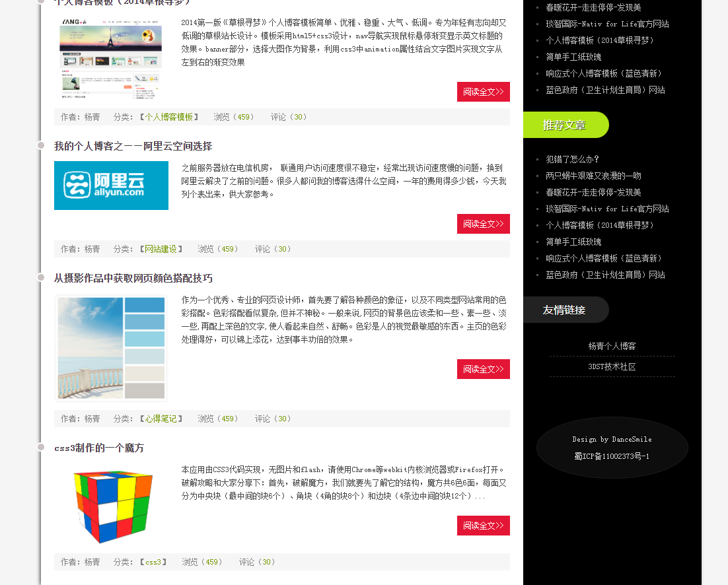Viewport: 728px width, 585px height.
Task: Go to the 个人博客模板 category tag
Action: pos(168,117)
